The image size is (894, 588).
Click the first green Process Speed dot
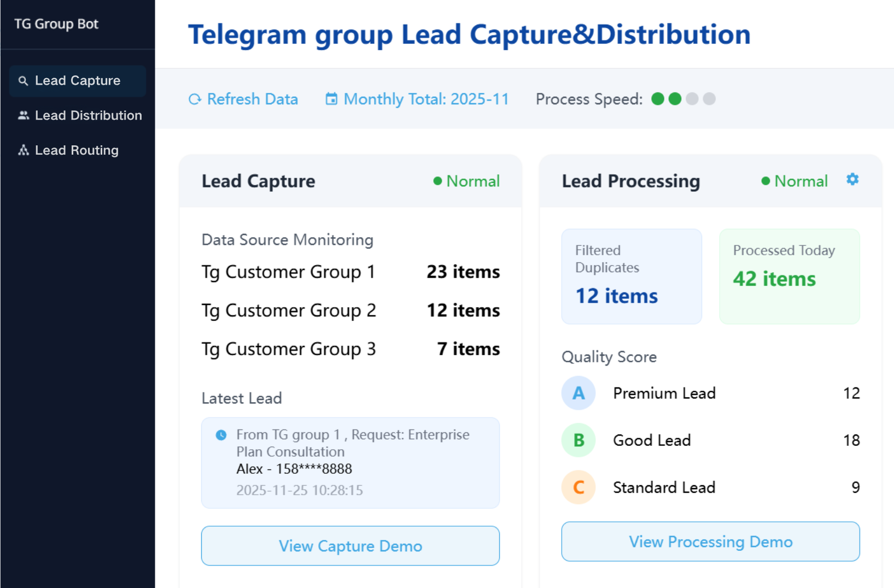click(x=658, y=99)
